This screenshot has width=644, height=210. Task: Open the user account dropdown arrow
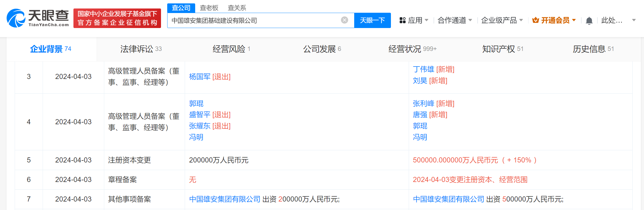(x=634, y=20)
